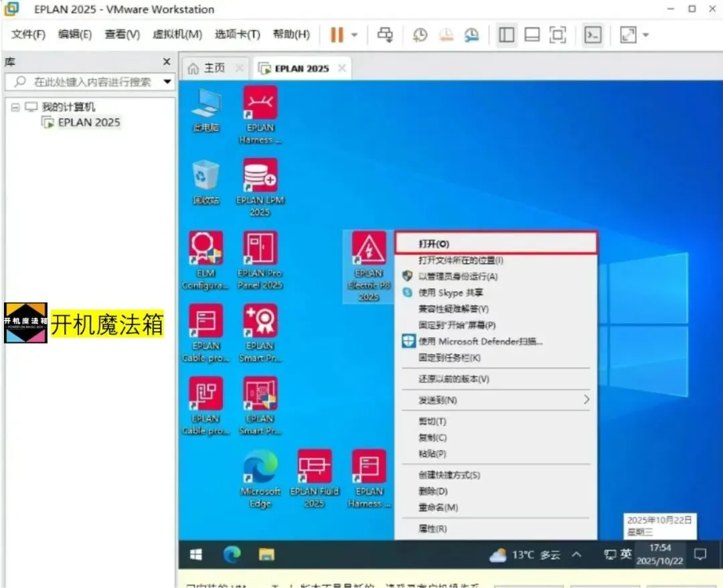Click 创建快捷方式(S) menu entry

click(x=496, y=475)
